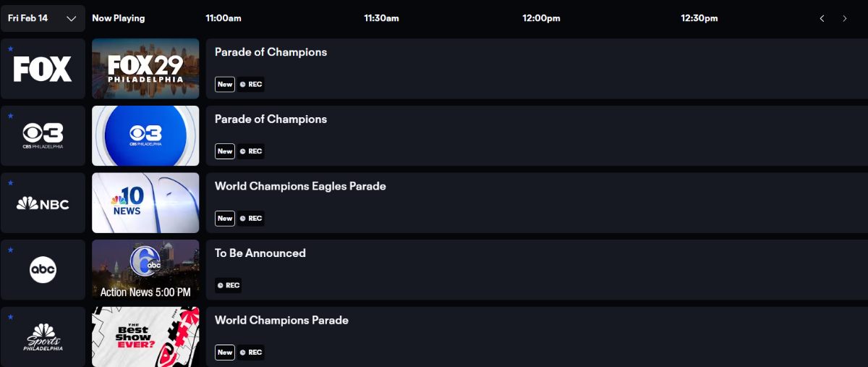Select the NBC Sports Philadelphia logo
868x367 pixels.
pos(43,337)
